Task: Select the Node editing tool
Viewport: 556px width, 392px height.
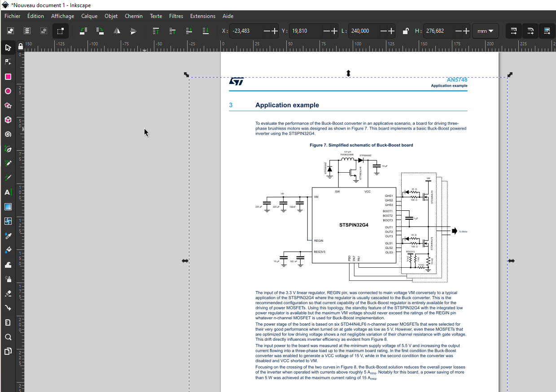Action: coord(8,62)
